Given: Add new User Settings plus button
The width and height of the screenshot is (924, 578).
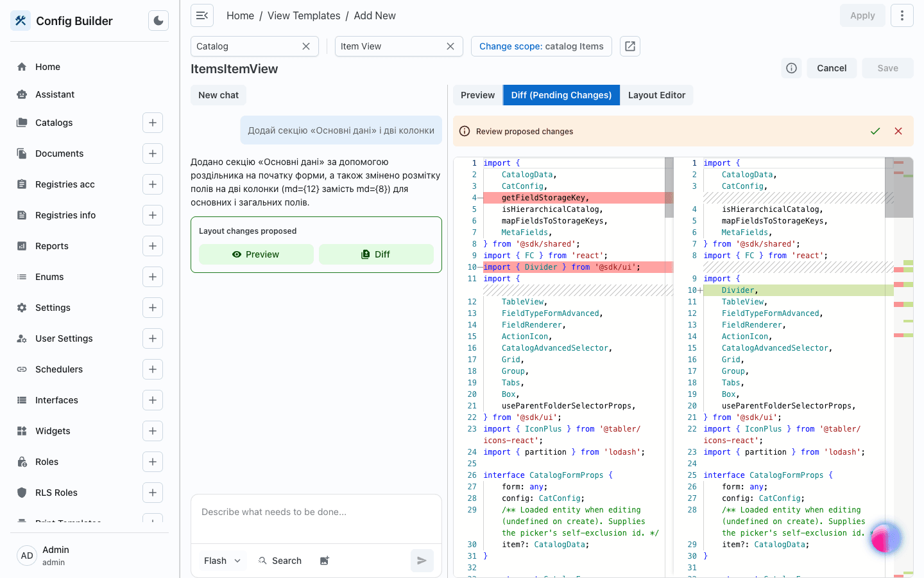Looking at the screenshot, I should click(x=153, y=338).
